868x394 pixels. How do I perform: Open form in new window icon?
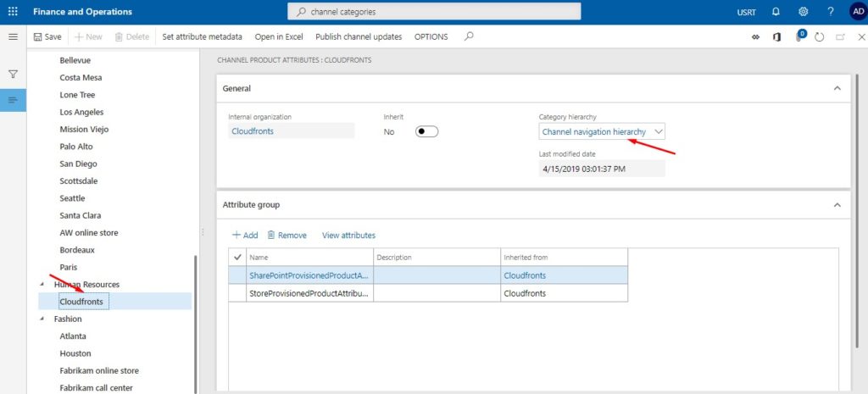coord(840,37)
